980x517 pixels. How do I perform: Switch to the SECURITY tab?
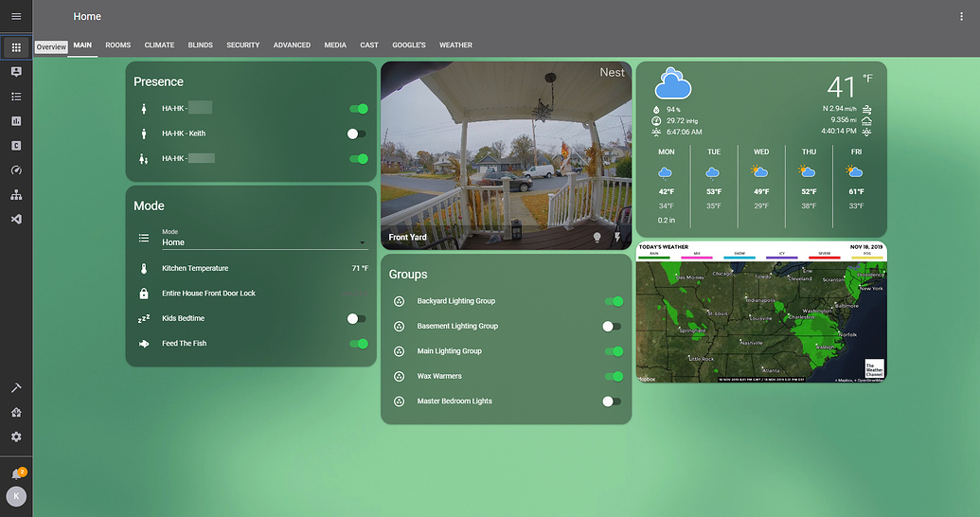242,45
